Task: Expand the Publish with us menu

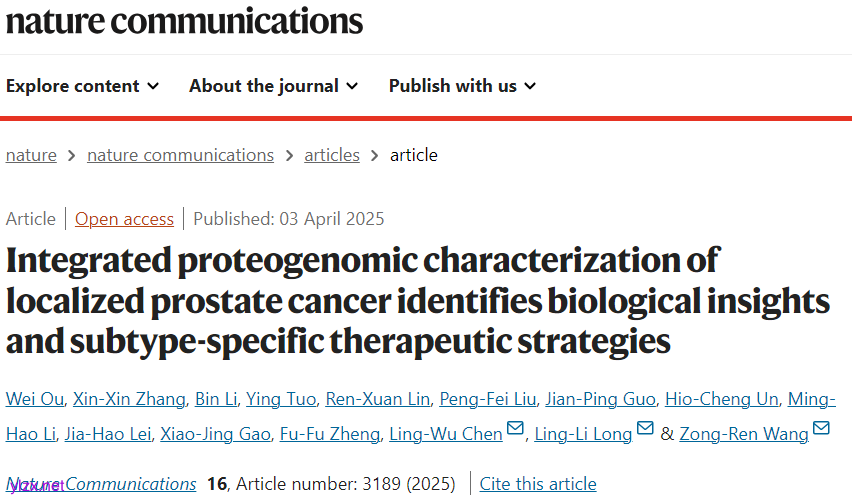Action: click(x=462, y=86)
